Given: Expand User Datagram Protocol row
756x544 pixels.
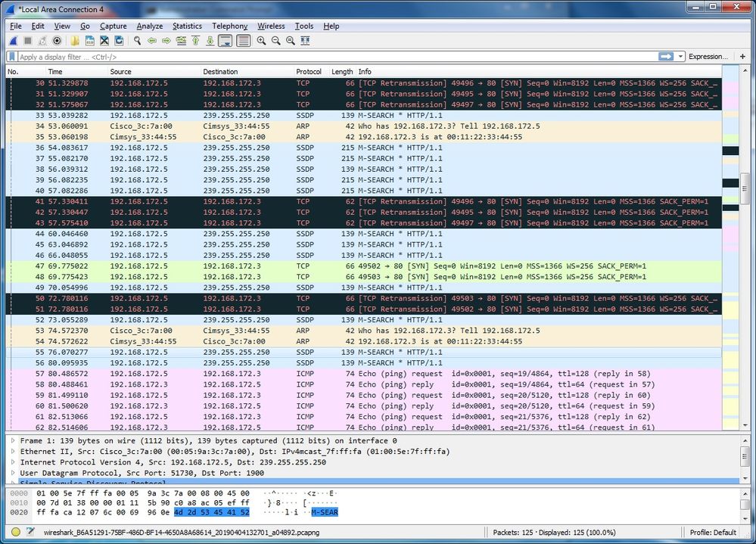Looking at the screenshot, I should coord(14,473).
